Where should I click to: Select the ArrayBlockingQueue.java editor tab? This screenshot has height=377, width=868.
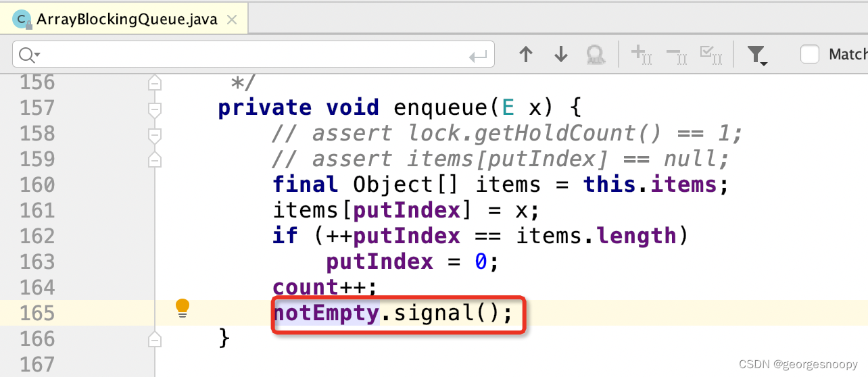pyautogui.click(x=127, y=20)
